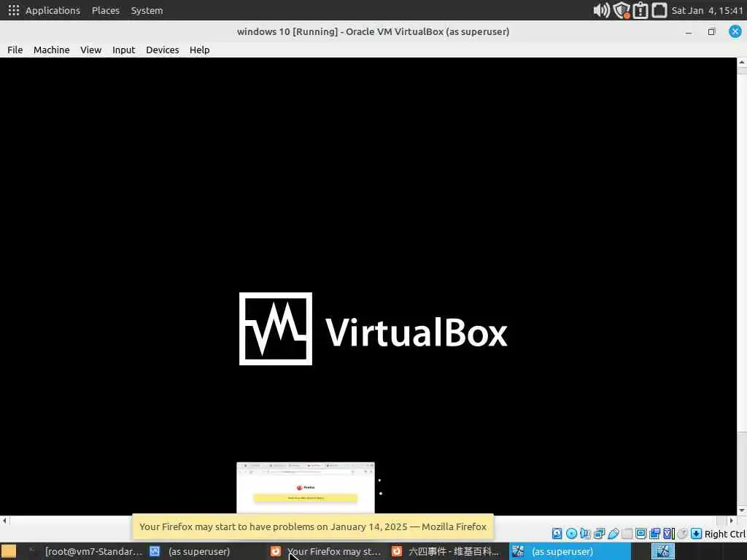
Task: Click the CPU virtualization status icon
Action: pyautogui.click(x=669, y=533)
